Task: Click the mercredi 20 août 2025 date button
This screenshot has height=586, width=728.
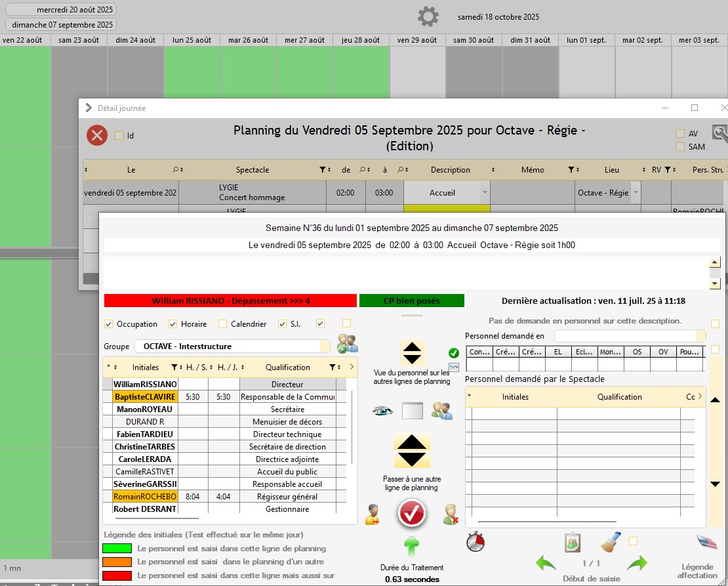Action: pos(61,10)
